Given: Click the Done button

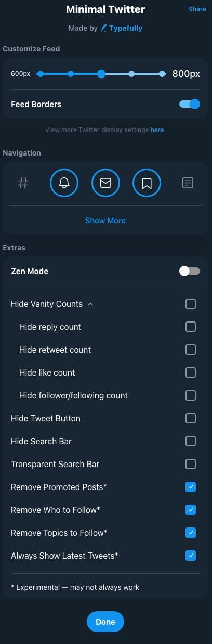Looking at the screenshot, I should 105,622.
